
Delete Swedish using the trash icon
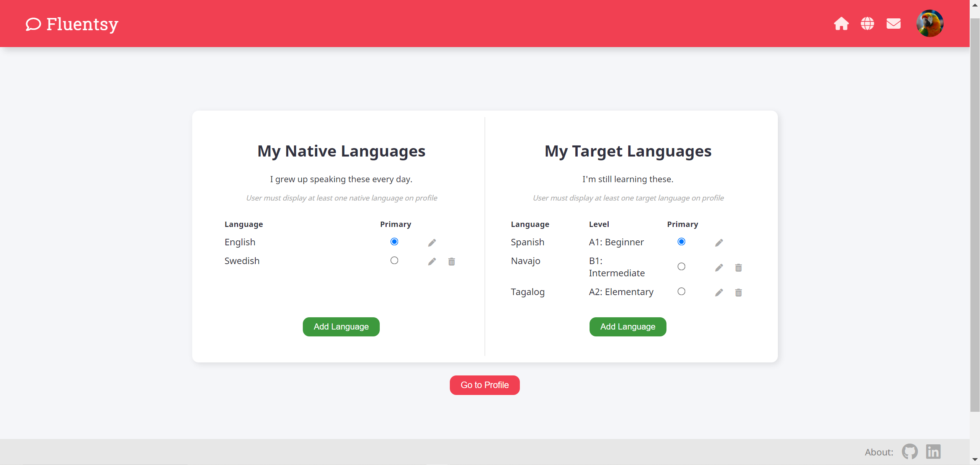[x=451, y=261]
